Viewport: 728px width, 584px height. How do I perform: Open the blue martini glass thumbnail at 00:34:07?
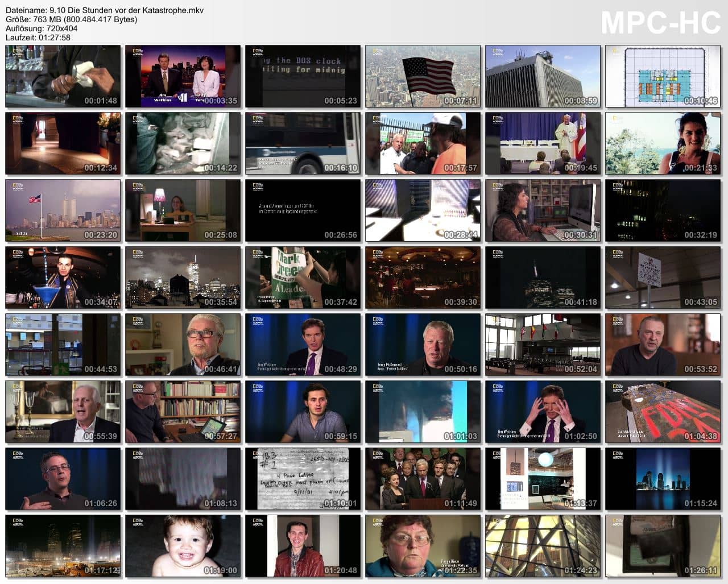63,277
